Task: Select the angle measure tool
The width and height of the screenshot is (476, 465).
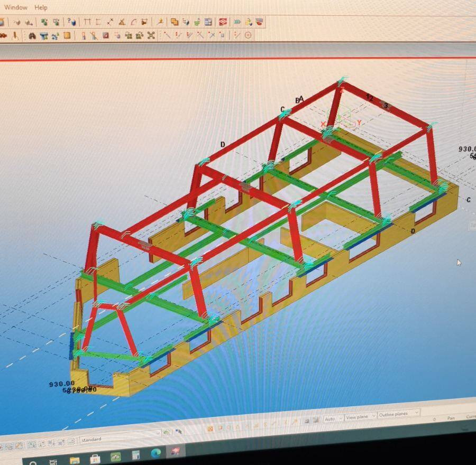Action: pyautogui.click(x=122, y=22)
